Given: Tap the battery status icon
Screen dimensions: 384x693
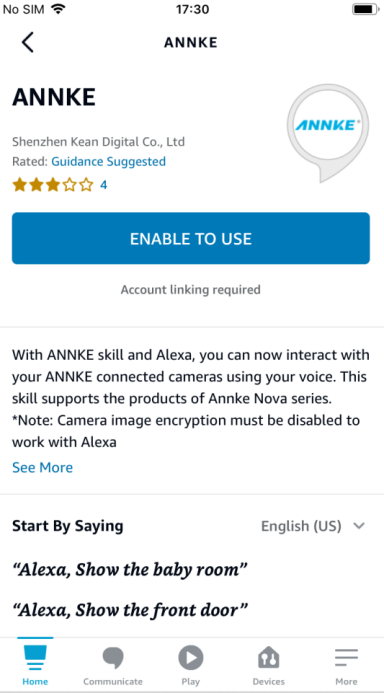Looking at the screenshot, I should point(364,9).
